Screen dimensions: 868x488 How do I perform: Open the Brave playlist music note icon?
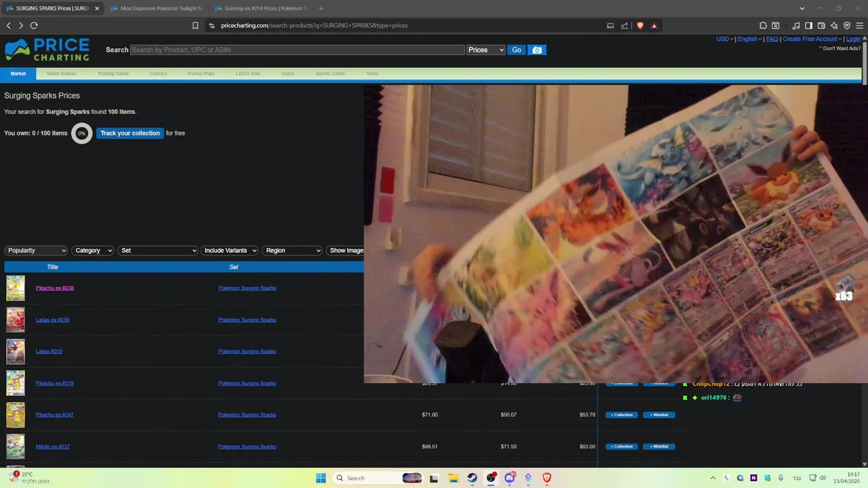click(796, 26)
